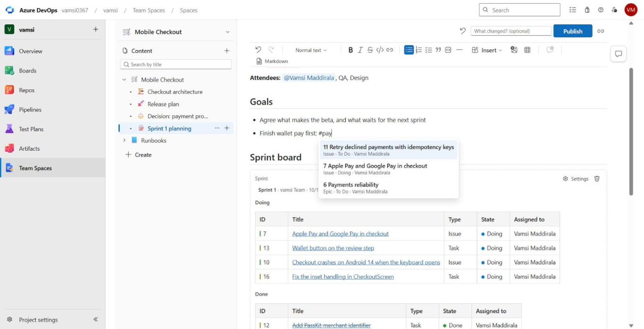Toggle italic formatting
The height and width of the screenshot is (329, 644).
pyautogui.click(x=360, y=50)
